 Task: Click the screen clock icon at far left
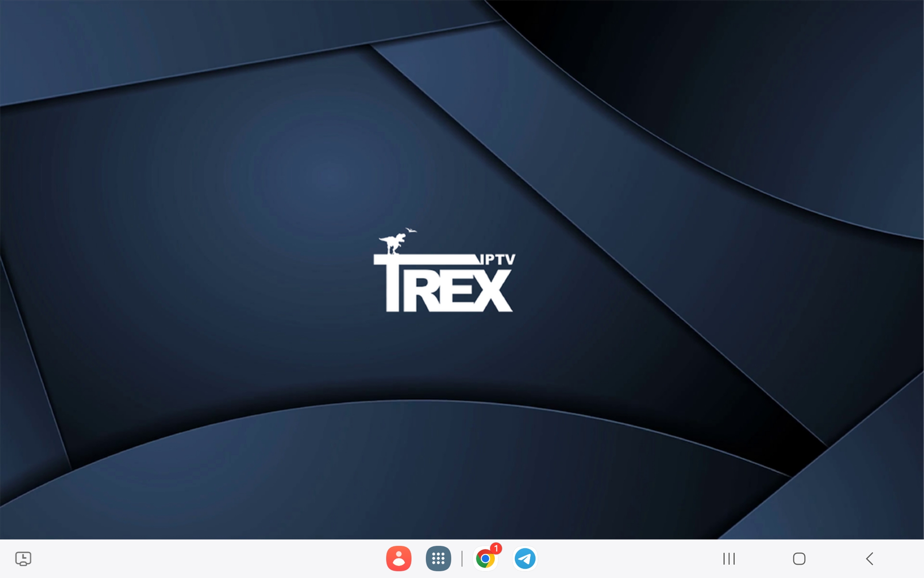click(x=23, y=558)
